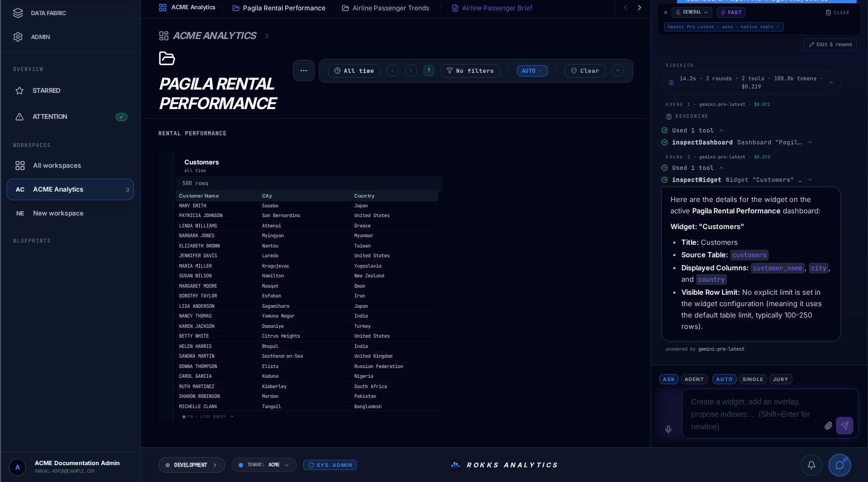Open the three-dot dashboard options menu
This screenshot has width=868, height=482.
tap(304, 71)
